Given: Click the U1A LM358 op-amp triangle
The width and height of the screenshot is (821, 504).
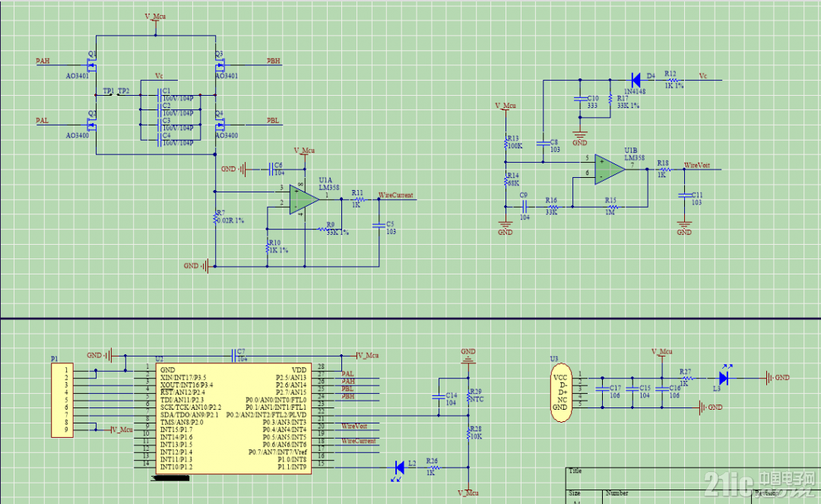Looking at the screenshot, I should [304, 199].
